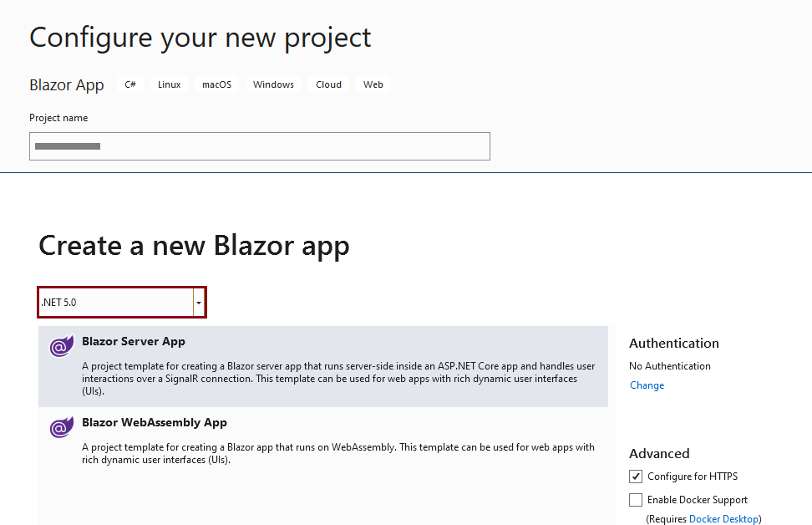The image size is (812, 525).
Task: Uncheck the Configure for HTTPS checkbox
Action: coord(636,477)
